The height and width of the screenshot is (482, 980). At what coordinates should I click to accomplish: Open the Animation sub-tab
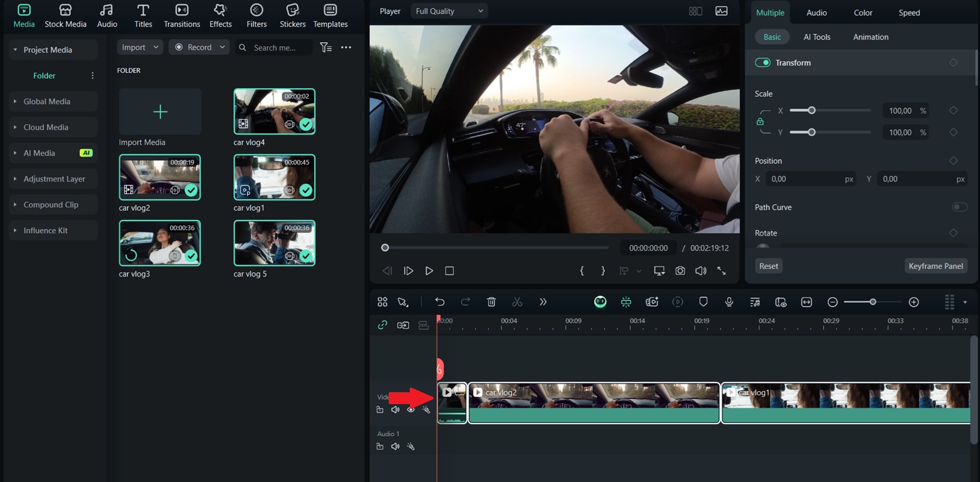(x=870, y=37)
